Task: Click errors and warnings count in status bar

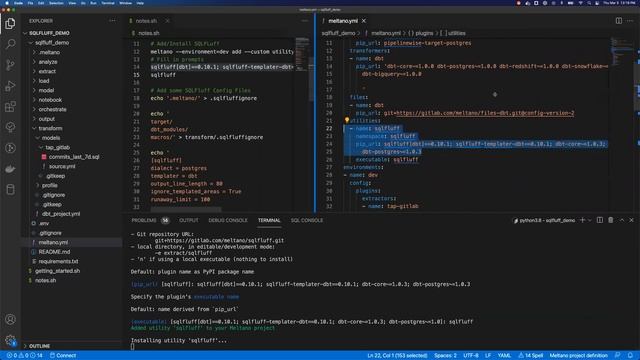Action: 24,356
